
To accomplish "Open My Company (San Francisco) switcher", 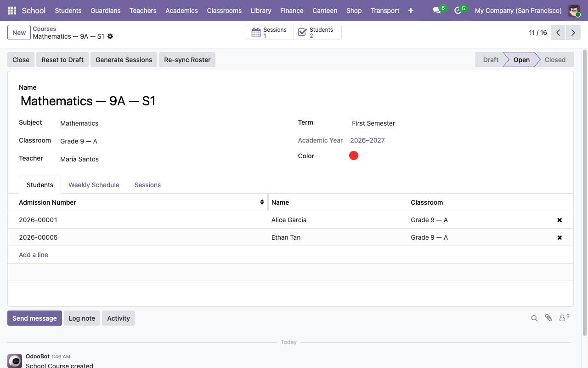I will coord(518,11).
